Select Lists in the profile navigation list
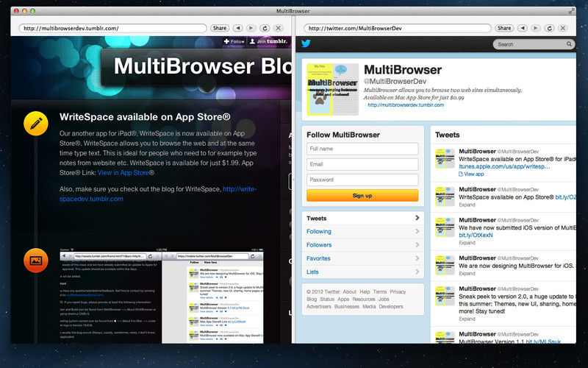588x368 pixels. (x=362, y=272)
